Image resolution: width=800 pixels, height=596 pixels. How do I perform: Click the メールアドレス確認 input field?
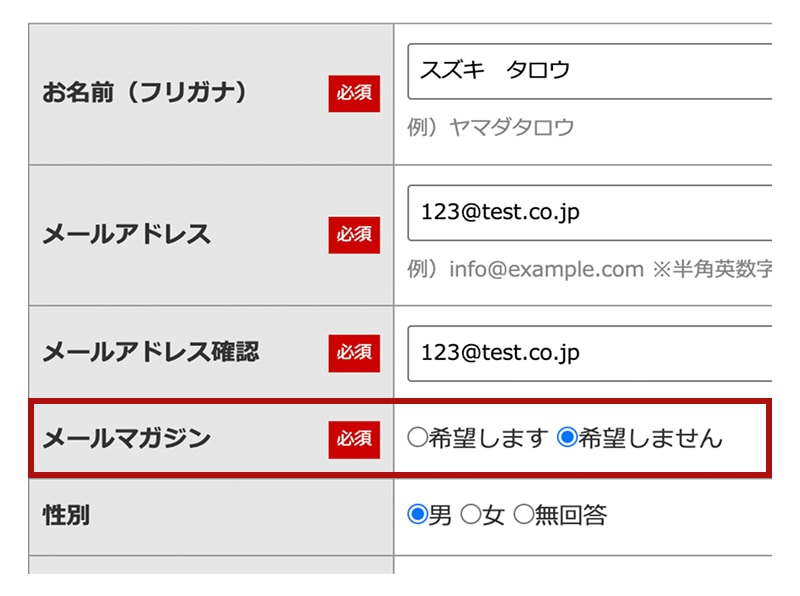tap(590, 353)
